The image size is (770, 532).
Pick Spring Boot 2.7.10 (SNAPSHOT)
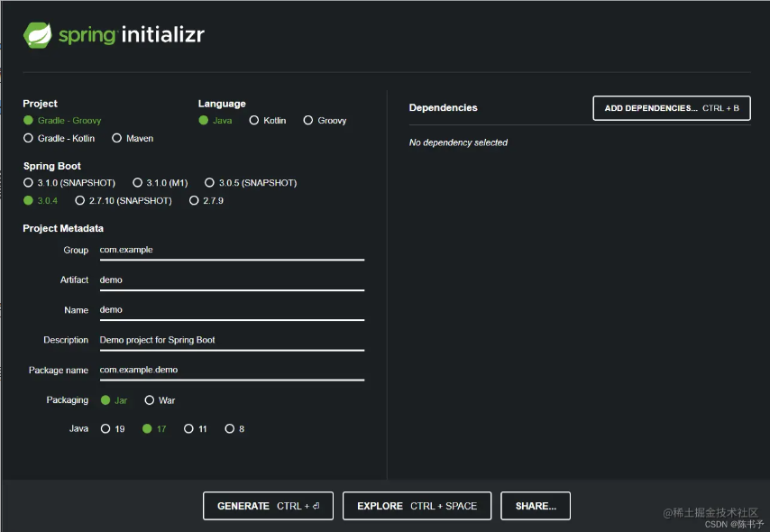[x=124, y=200]
